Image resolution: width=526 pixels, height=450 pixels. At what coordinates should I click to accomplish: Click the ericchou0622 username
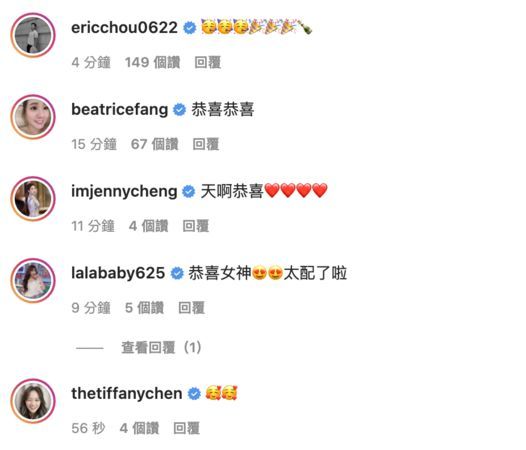coord(124,28)
